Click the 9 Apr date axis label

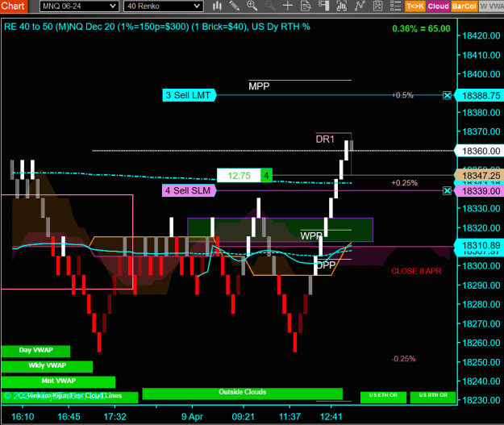click(x=192, y=417)
